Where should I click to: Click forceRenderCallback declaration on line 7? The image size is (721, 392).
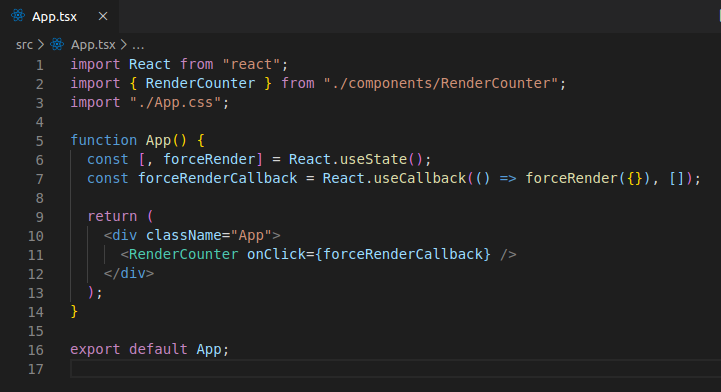[217, 178]
